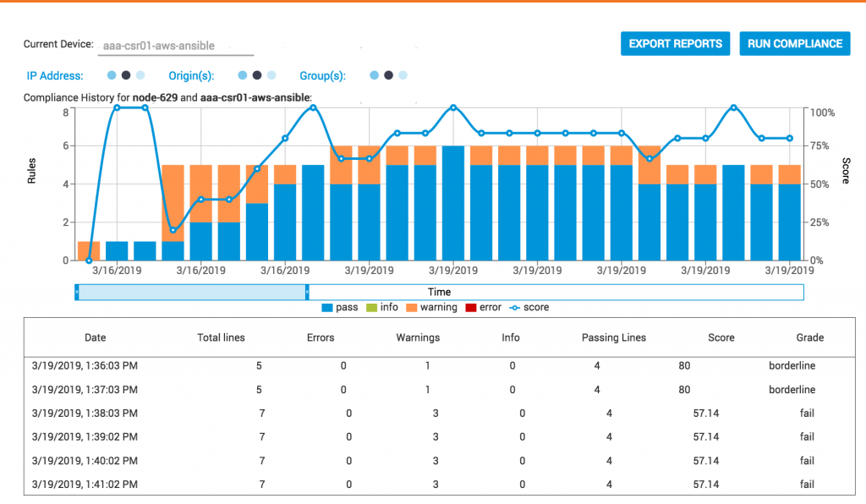Click the left handle of time range slider

tap(76, 293)
